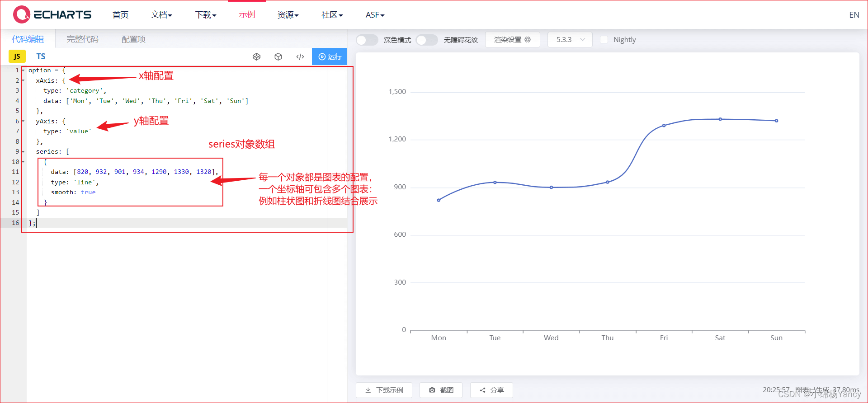Viewport: 868px width, 403px height.
Task: Share the example with 分享
Action: 491,390
